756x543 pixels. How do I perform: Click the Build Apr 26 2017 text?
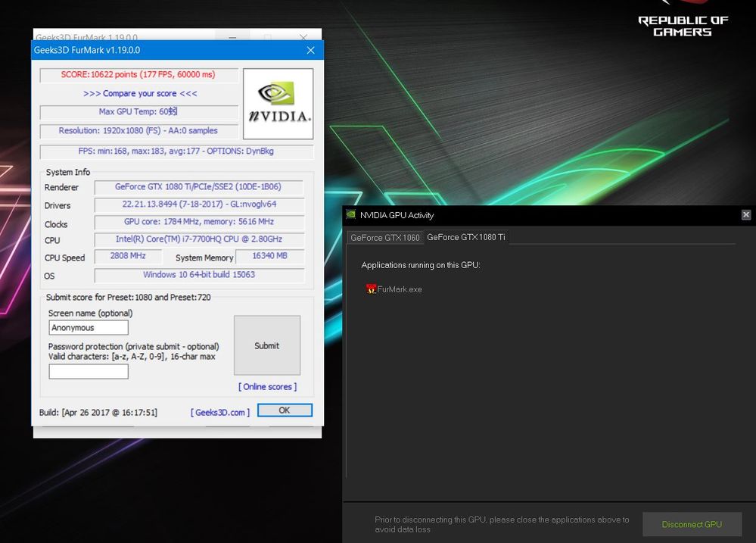[98, 413]
